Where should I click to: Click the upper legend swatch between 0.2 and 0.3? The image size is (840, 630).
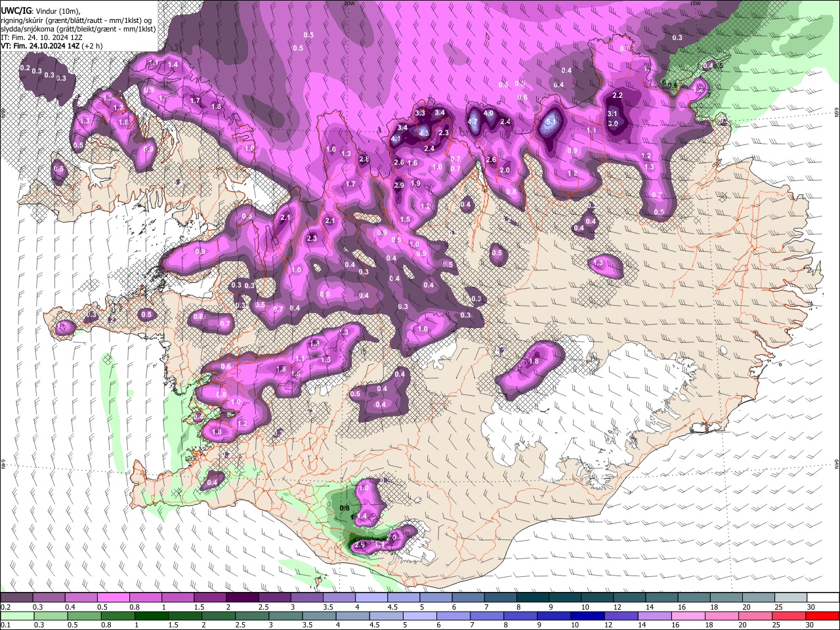point(17,598)
